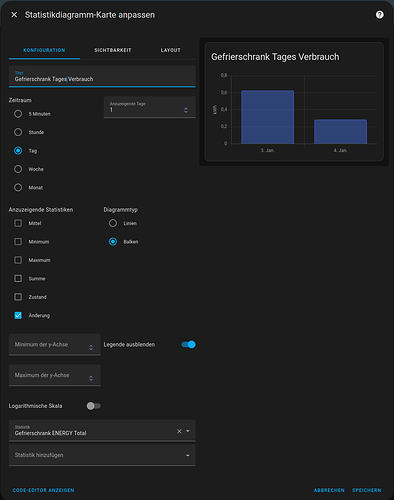Uncheck the Änderung checkbox
The width and height of the screenshot is (394, 500).
(x=18, y=315)
